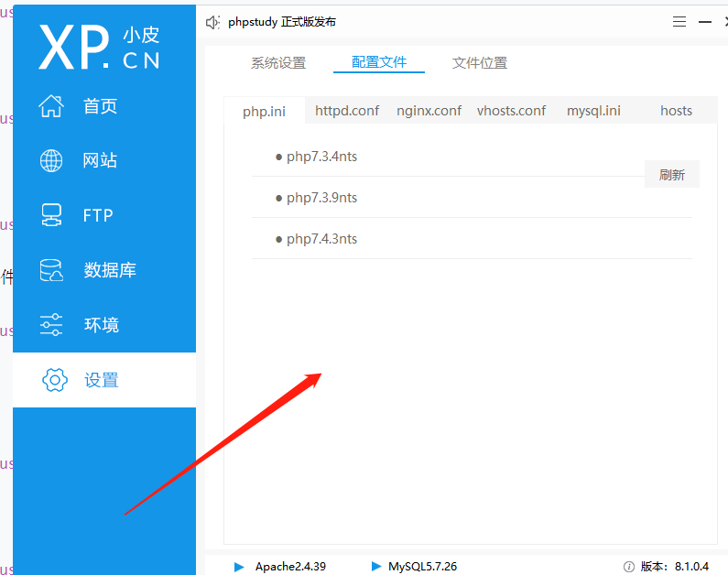728x575 pixels.
Task: Switch to the 系统设置 tab
Action: pyautogui.click(x=278, y=62)
